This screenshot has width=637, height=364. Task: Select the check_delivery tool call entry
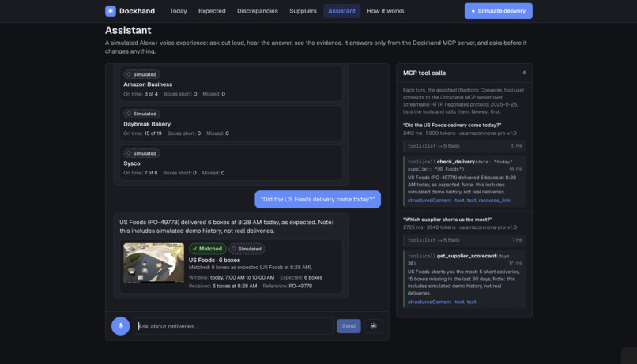point(465,181)
